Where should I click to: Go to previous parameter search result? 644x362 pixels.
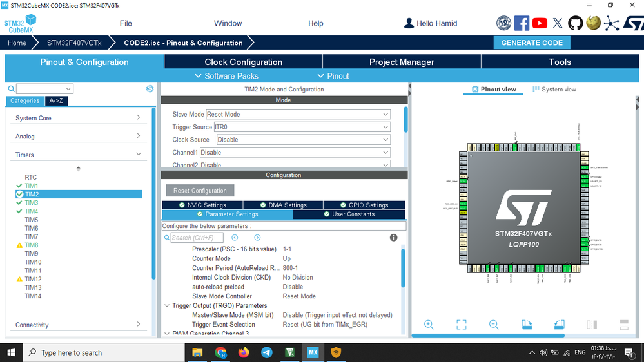235,238
